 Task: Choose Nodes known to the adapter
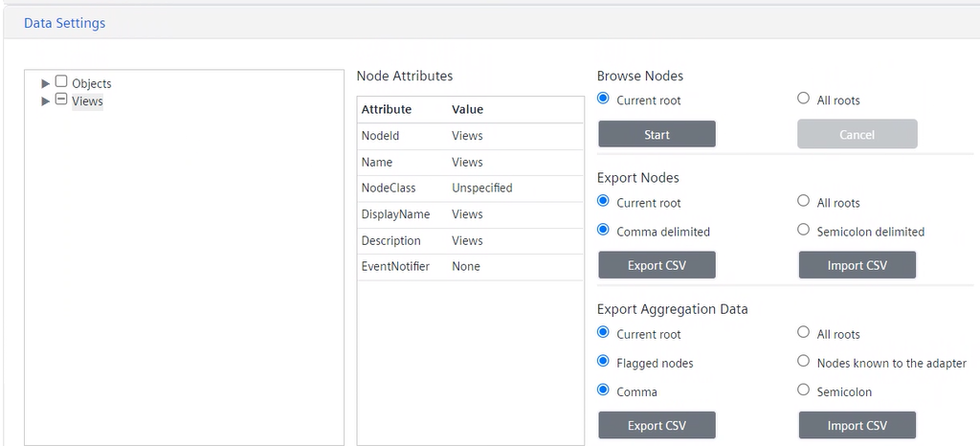pos(804,362)
